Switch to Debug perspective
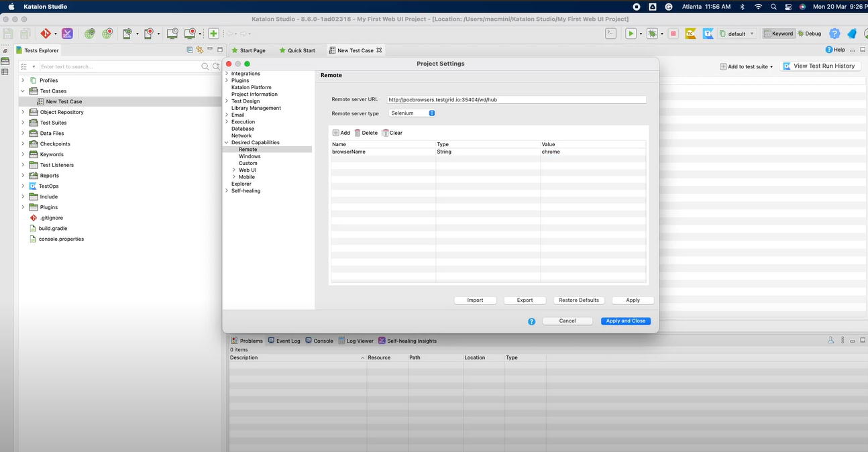Image resolution: width=868 pixels, height=452 pixels. coord(809,34)
